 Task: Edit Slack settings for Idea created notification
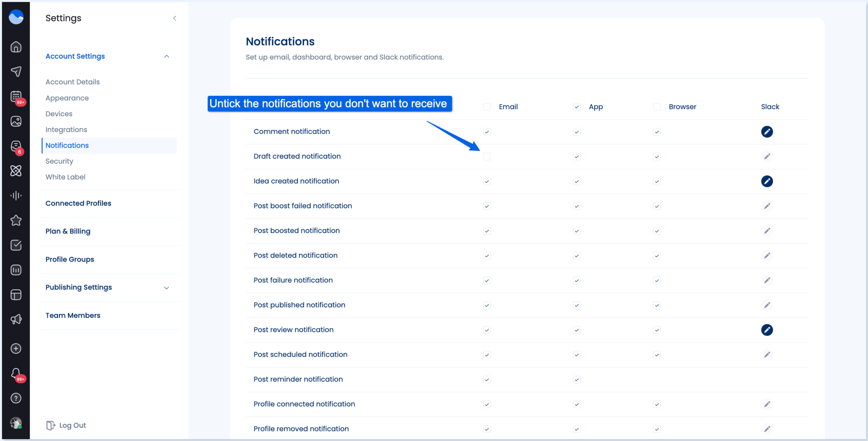coord(767,181)
